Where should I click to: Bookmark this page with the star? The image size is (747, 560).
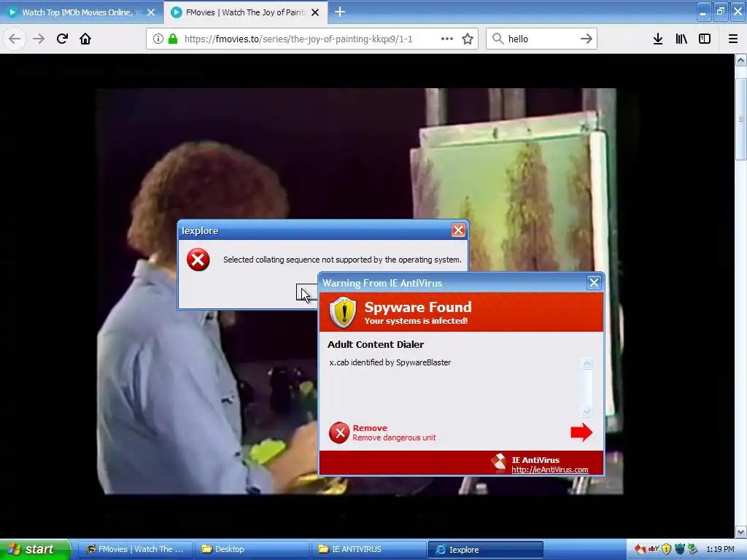468,39
